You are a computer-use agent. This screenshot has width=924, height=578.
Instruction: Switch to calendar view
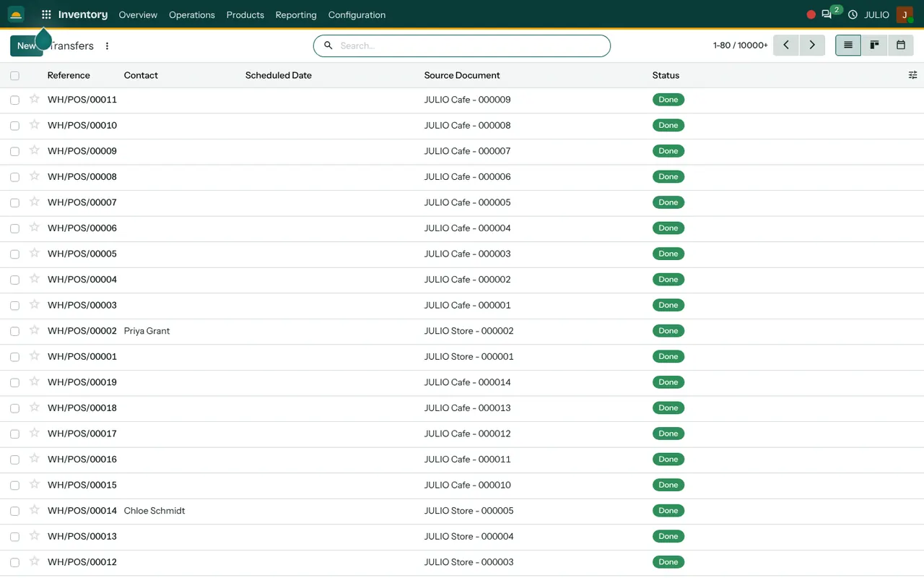[901, 45]
